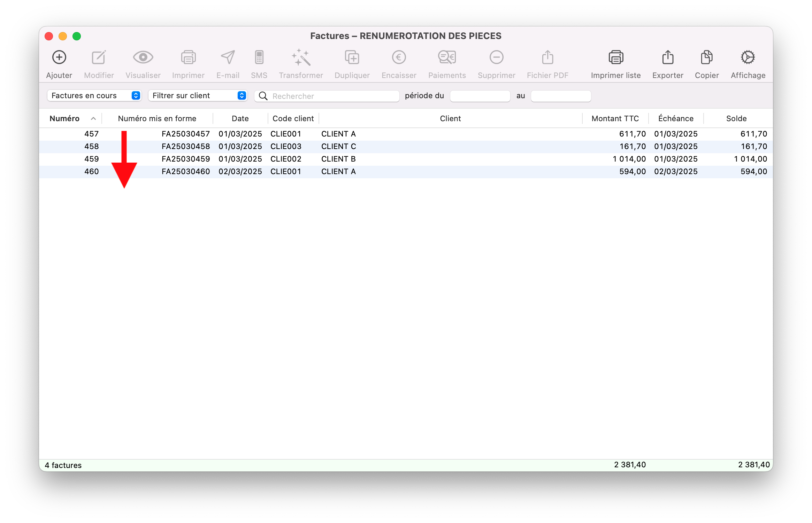This screenshot has width=812, height=523.
Task: Sort by the Code client header
Action: coord(293,119)
